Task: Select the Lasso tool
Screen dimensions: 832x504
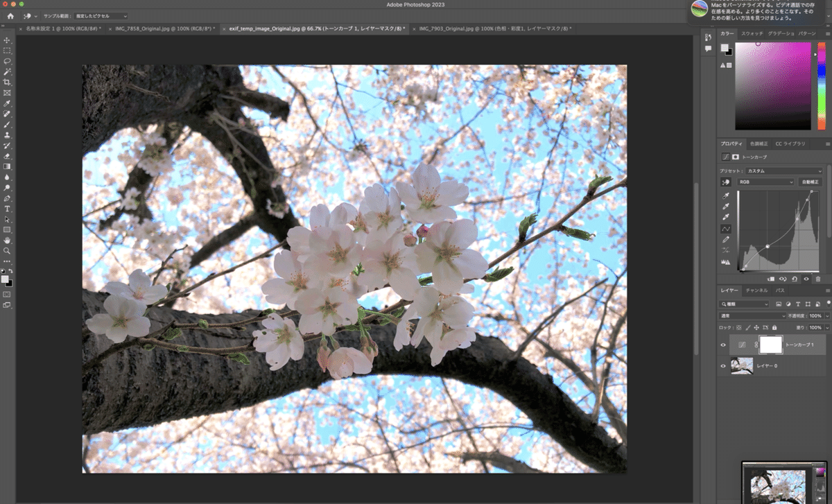Action: click(x=8, y=61)
